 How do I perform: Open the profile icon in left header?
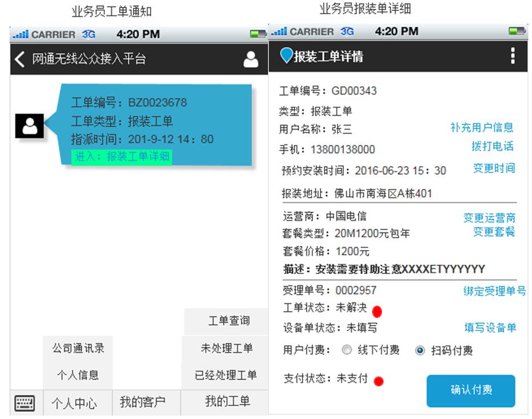pyautogui.click(x=251, y=59)
